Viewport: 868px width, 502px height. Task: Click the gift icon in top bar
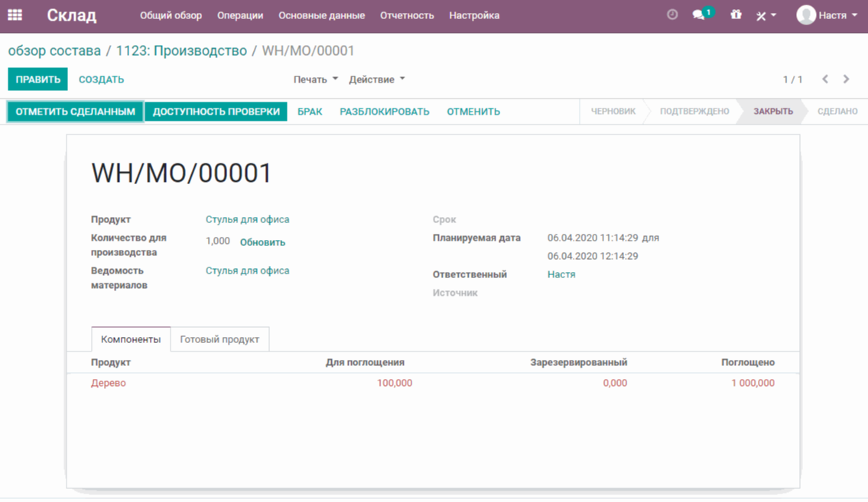[x=736, y=15]
